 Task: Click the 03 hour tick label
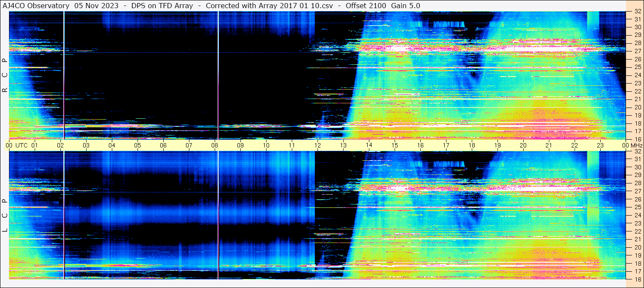coord(86,145)
